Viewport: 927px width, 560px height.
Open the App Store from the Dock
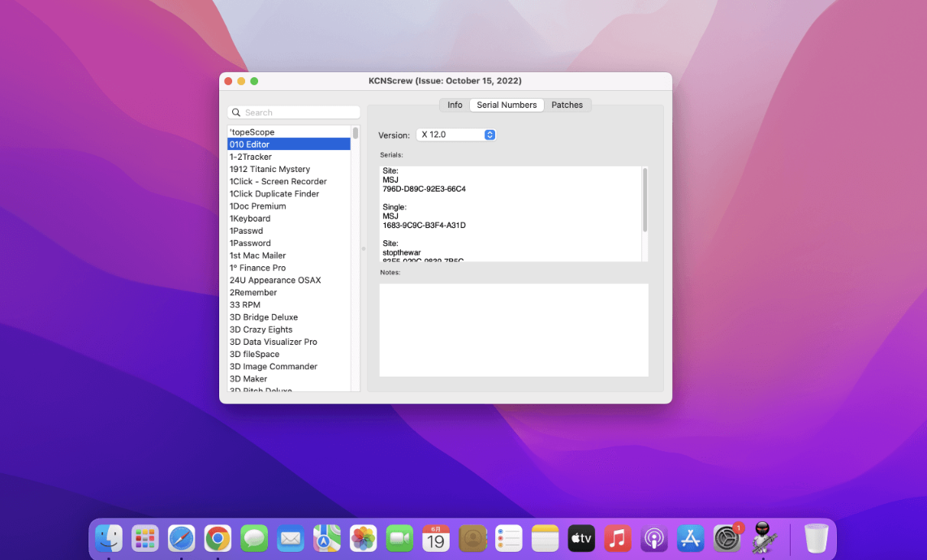coord(690,537)
